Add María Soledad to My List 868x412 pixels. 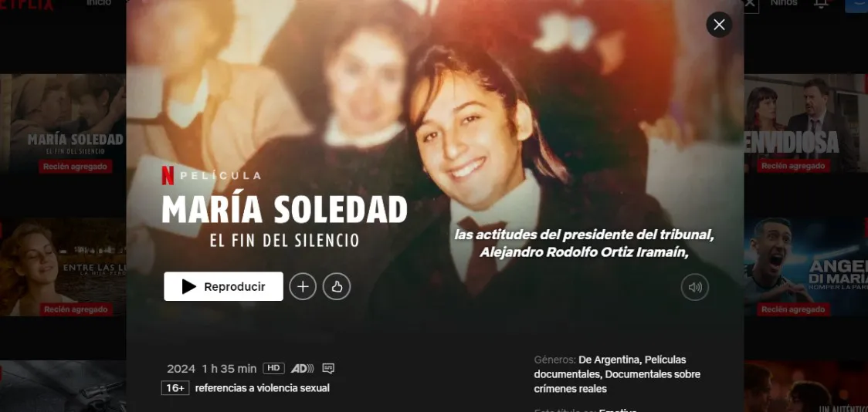[x=303, y=286]
